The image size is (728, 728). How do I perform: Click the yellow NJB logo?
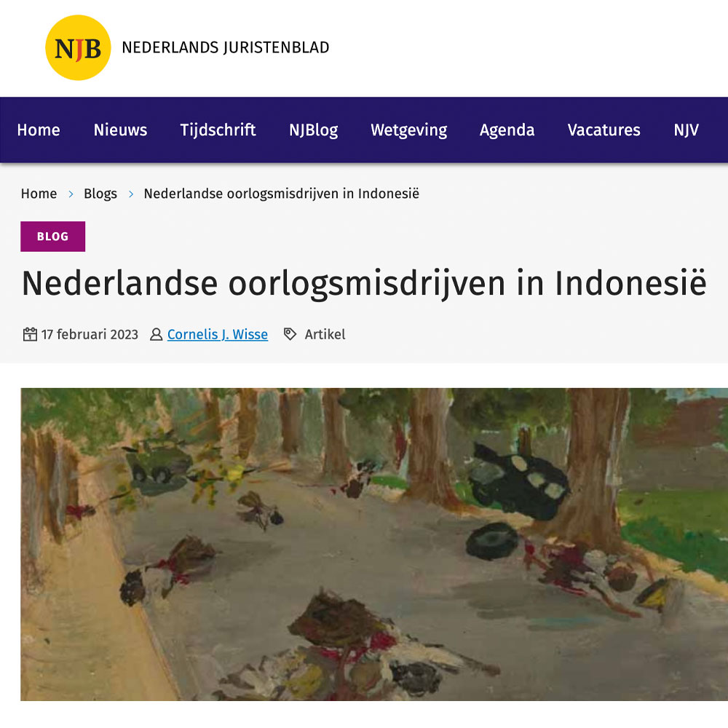coord(78,48)
